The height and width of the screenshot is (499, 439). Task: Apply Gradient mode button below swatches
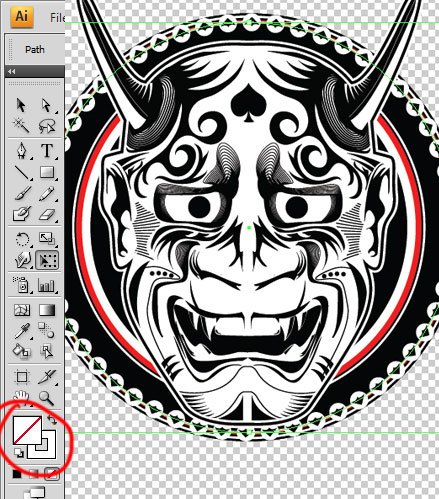pos(34,474)
